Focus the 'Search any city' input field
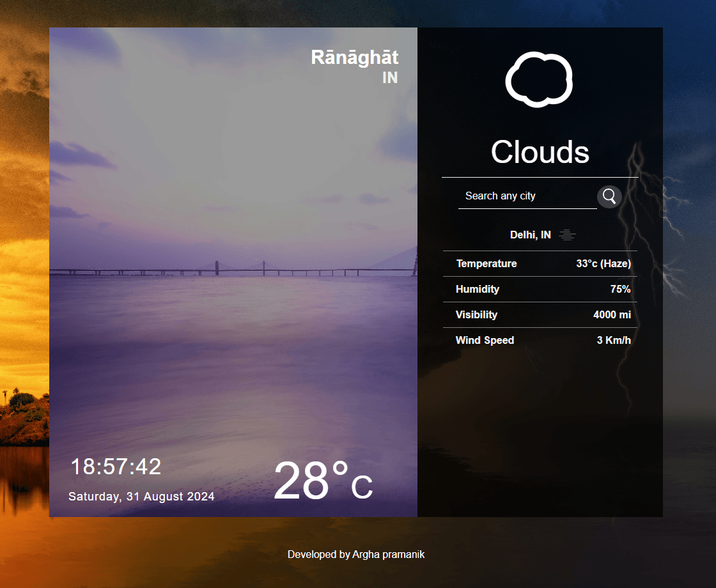Image resolution: width=716 pixels, height=588 pixels. [527, 196]
